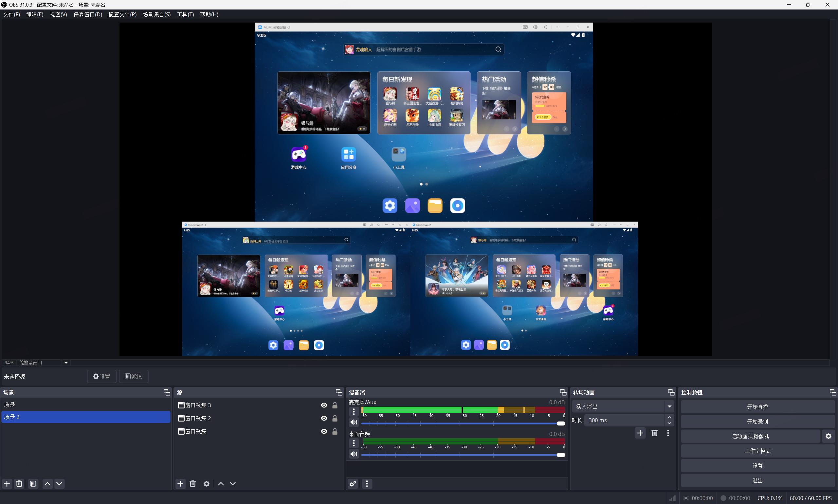Open advanced audio properties gear in mixer

(353, 484)
